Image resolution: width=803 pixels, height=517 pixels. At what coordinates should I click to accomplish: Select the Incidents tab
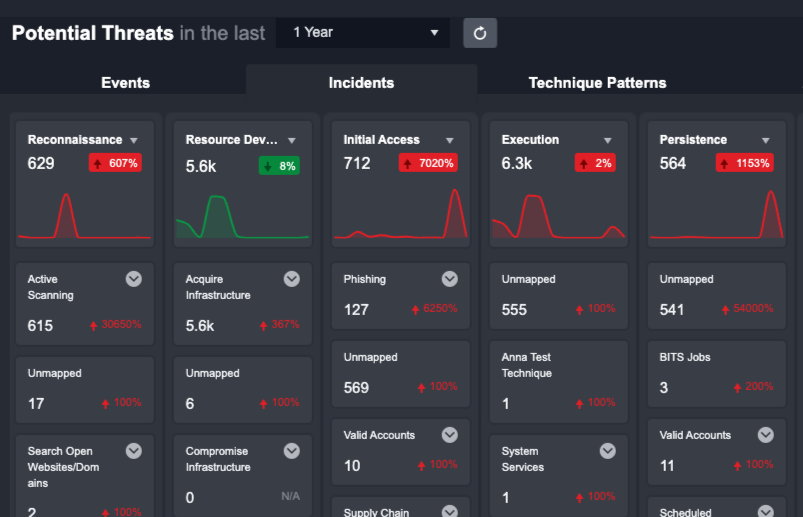(x=361, y=83)
